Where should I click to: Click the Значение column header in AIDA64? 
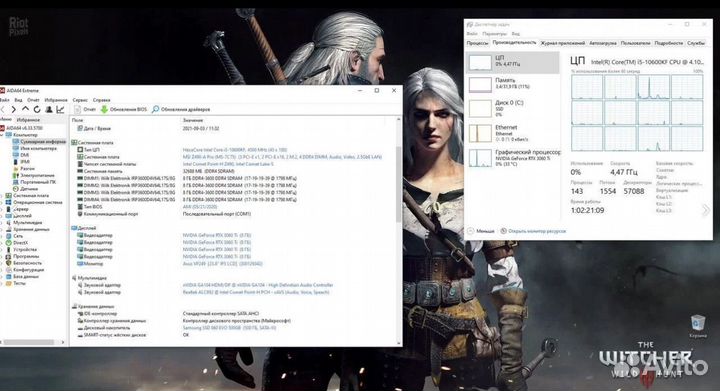tap(193, 120)
